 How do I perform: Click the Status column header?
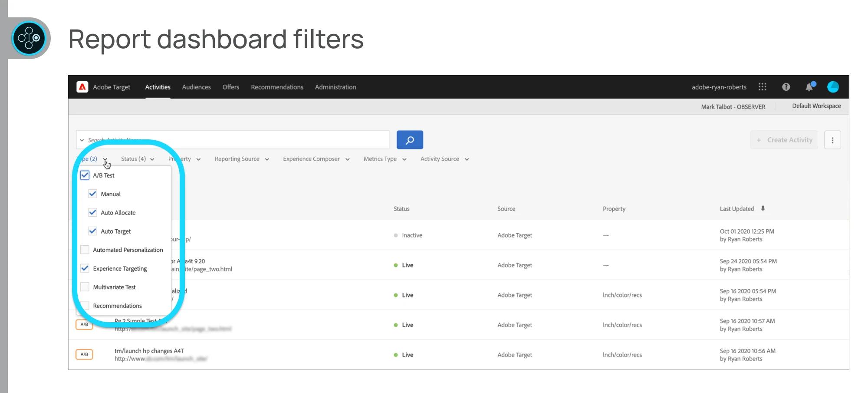coord(401,208)
